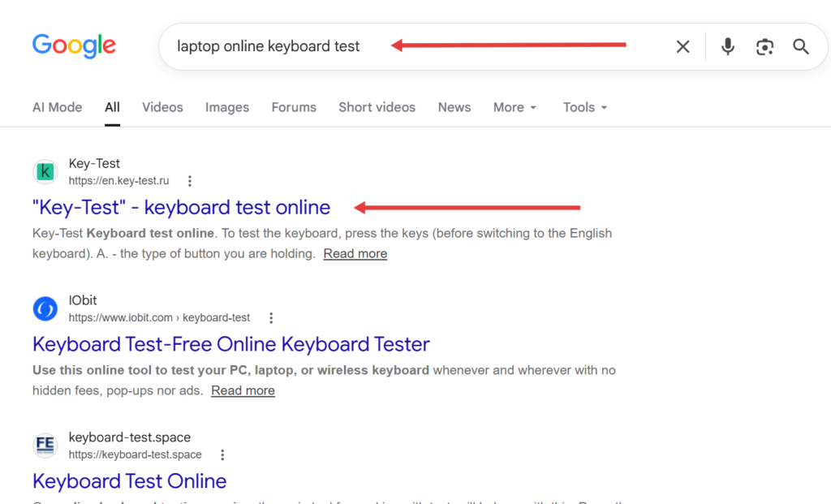Switch to AI Mode tab
The image size is (831, 504).
pos(58,108)
